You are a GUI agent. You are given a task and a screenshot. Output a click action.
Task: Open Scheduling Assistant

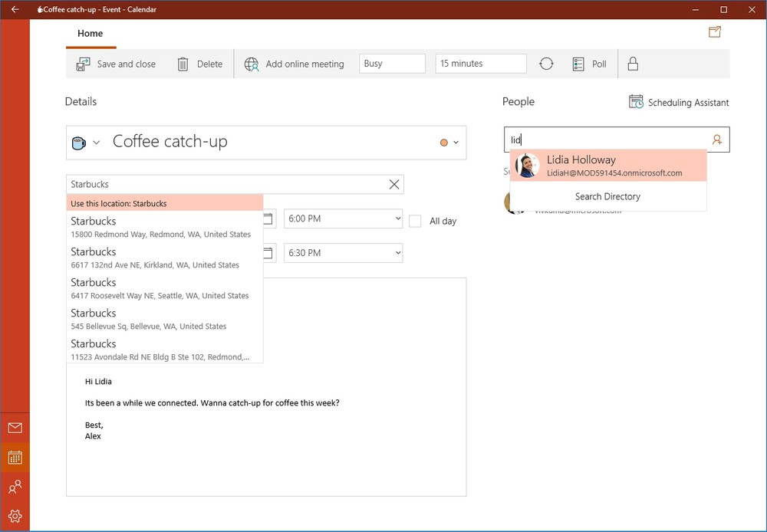tap(679, 102)
